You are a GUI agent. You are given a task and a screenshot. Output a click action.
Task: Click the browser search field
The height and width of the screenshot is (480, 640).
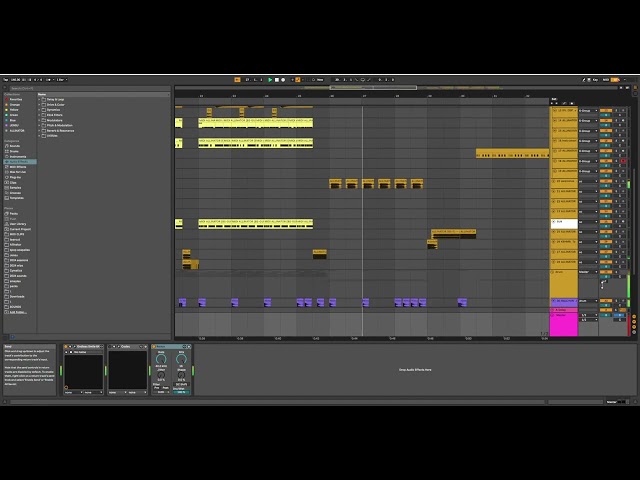(90, 88)
